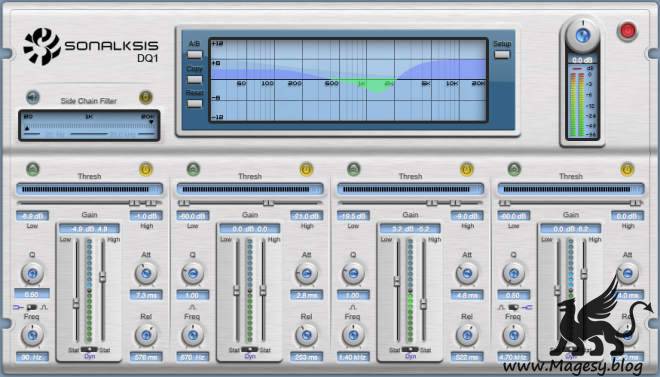Click the Att knob above the 2.8 ms value
The image size is (660, 377).
click(x=306, y=274)
